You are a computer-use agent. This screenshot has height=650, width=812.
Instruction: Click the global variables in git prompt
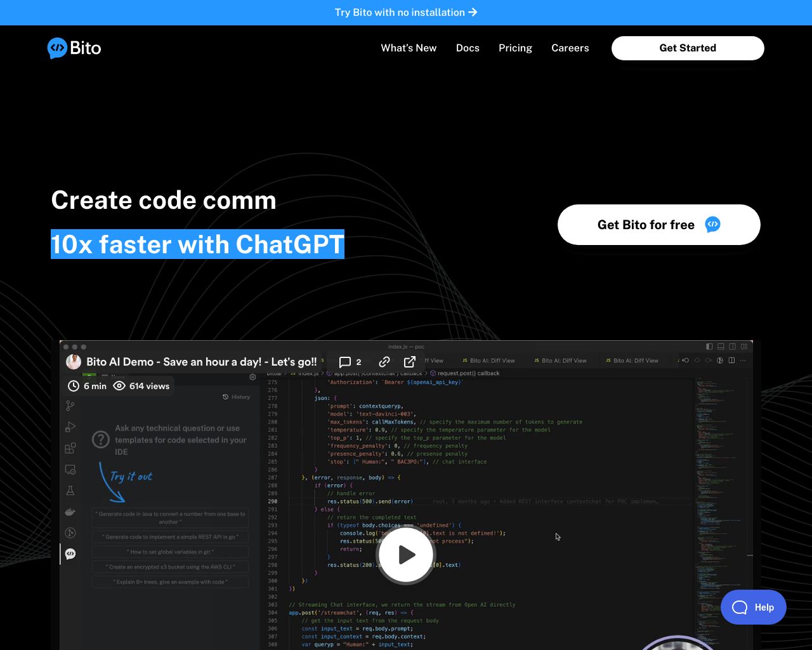170,552
